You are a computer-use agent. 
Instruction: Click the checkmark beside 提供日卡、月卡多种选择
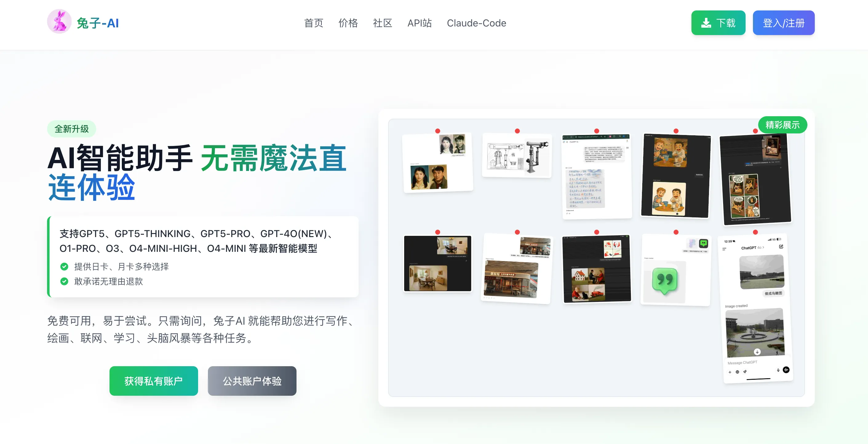[64, 267]
